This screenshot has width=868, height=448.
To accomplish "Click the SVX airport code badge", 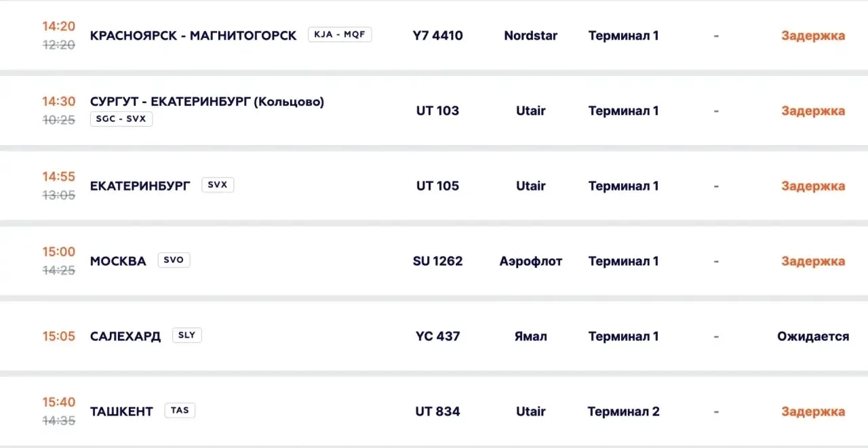I will pyautogui.click(x=218, y=185).
